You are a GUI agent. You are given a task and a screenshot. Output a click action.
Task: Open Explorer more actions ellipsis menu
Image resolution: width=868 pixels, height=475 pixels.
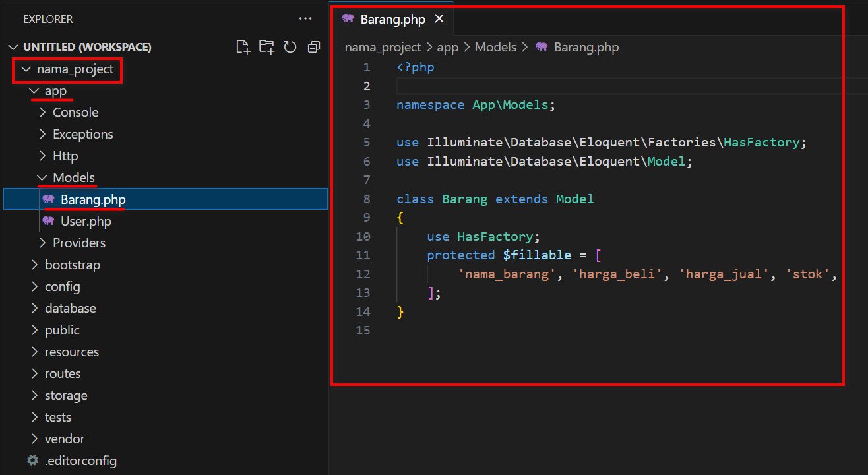(x=305, y=19)
